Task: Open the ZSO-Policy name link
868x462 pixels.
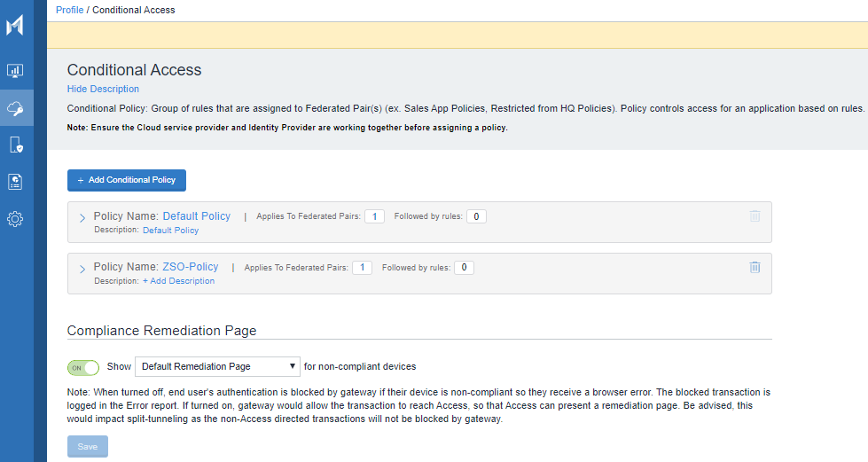Action: point(190,267)
